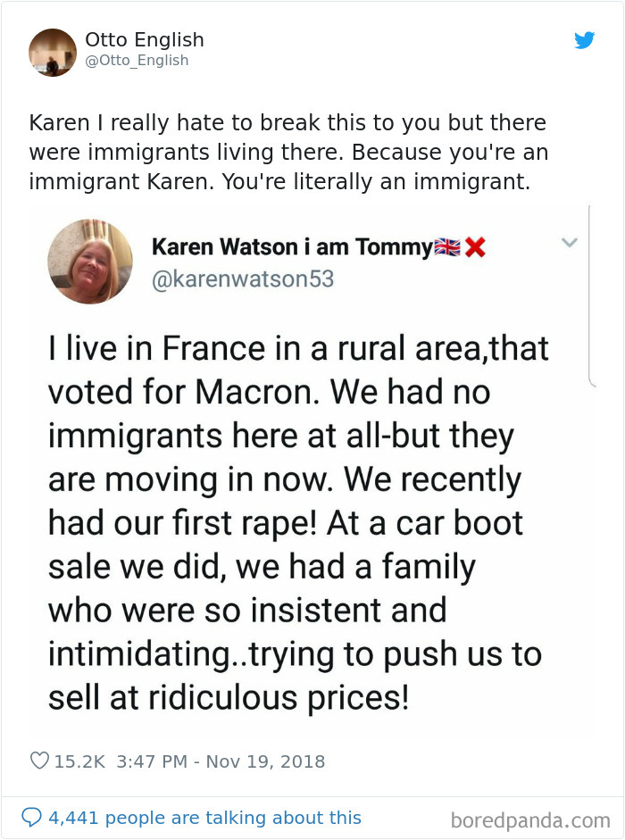Open the @karenwatson53 handle
This screenshot has height=840, width=625.
[x=243, y=279]
